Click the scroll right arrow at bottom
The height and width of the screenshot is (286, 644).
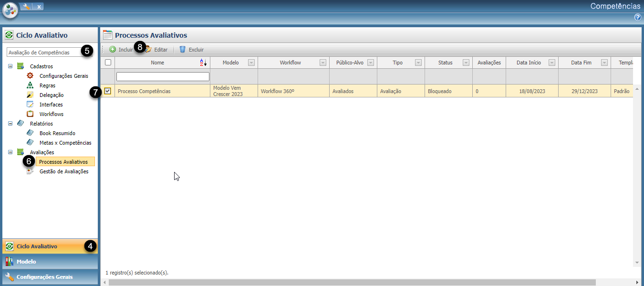[x=637, y=282]
